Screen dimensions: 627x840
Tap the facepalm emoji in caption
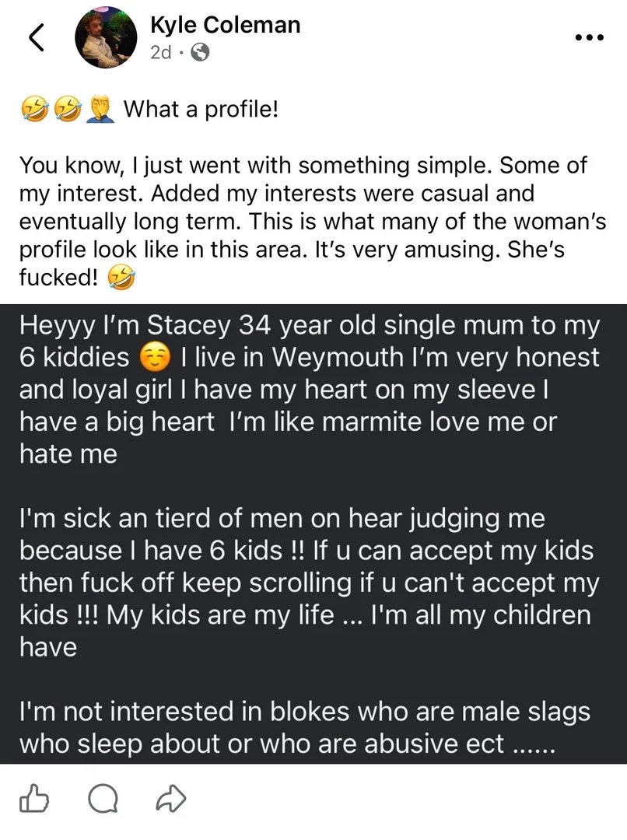point(101,110)
